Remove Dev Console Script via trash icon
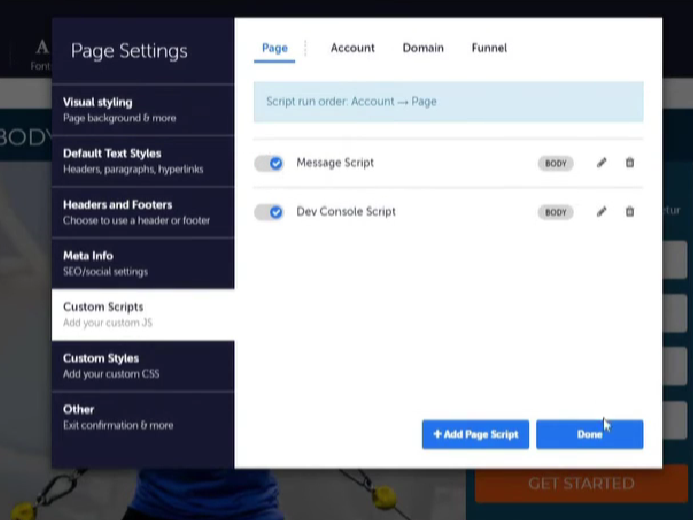The height and width of the screenshot is (520, 693). tap(630, 212)
